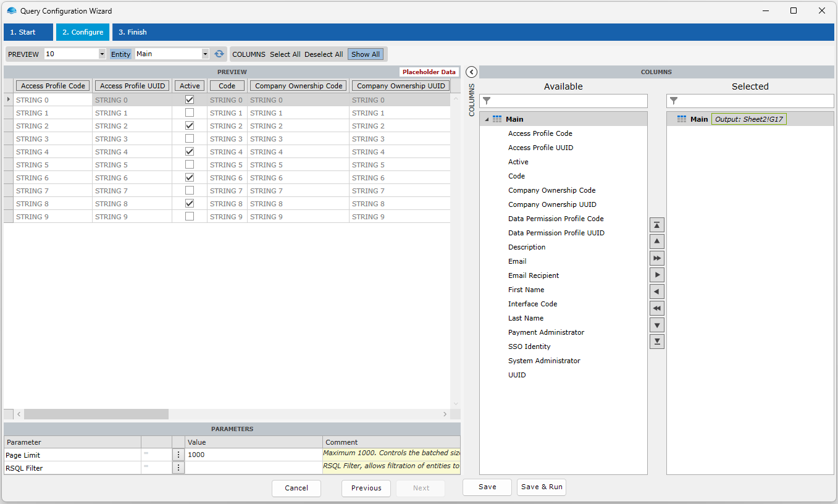Click the Save button

[x=487, y=487]
